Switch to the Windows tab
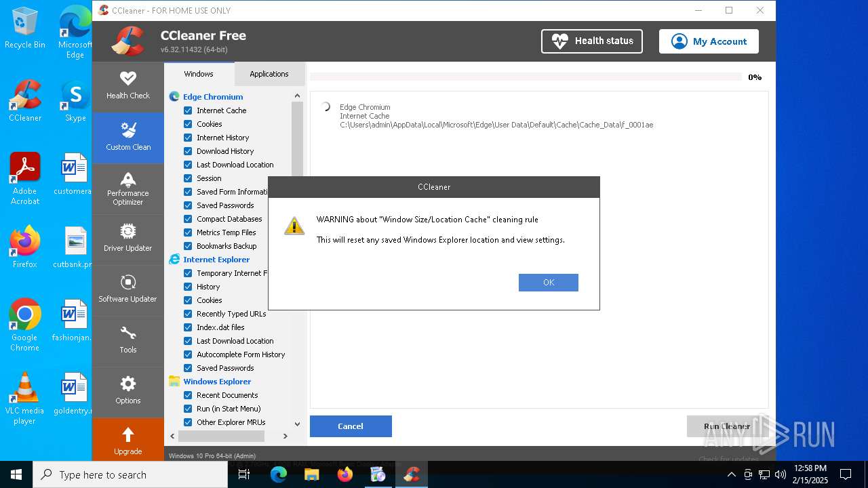868x488 pixels. pyautogui.click(x=199, y=74)
